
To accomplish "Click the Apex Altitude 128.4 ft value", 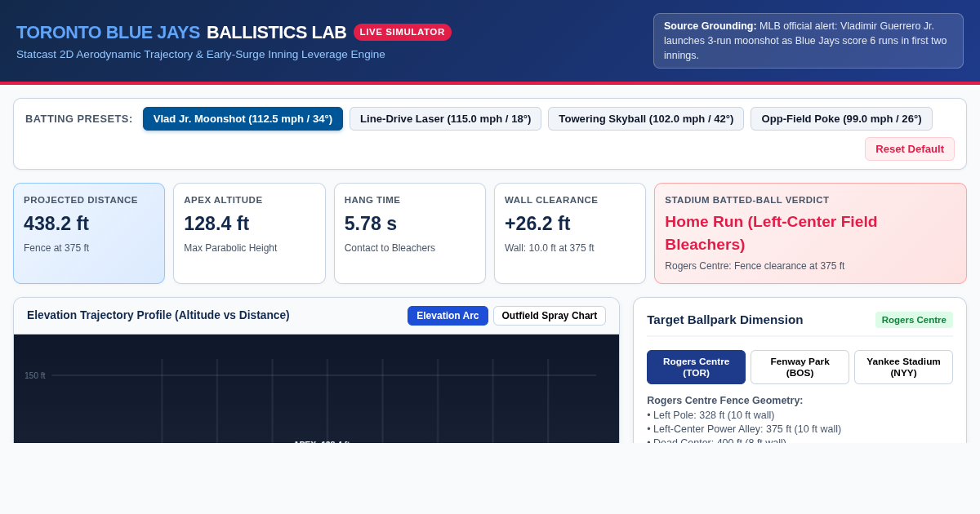I will click(216, 224).
